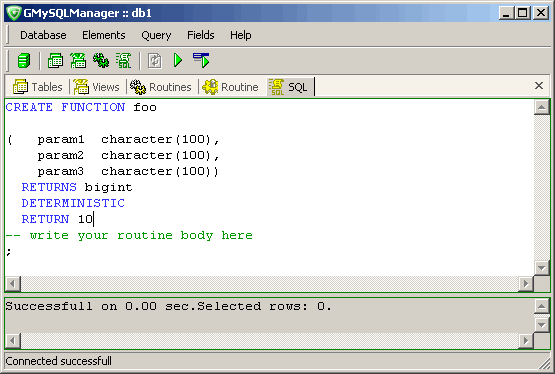Click the green database connection toolbar icon

[24, 61]
